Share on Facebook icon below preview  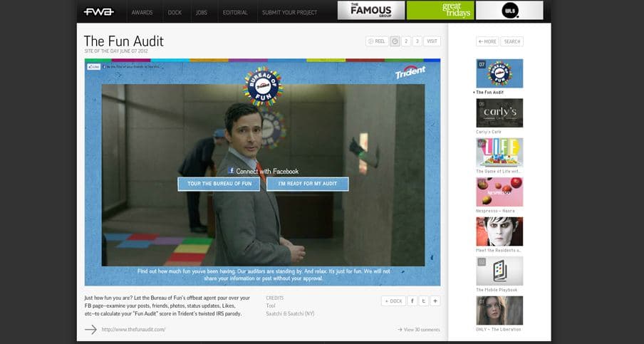(x=412, y=301)
